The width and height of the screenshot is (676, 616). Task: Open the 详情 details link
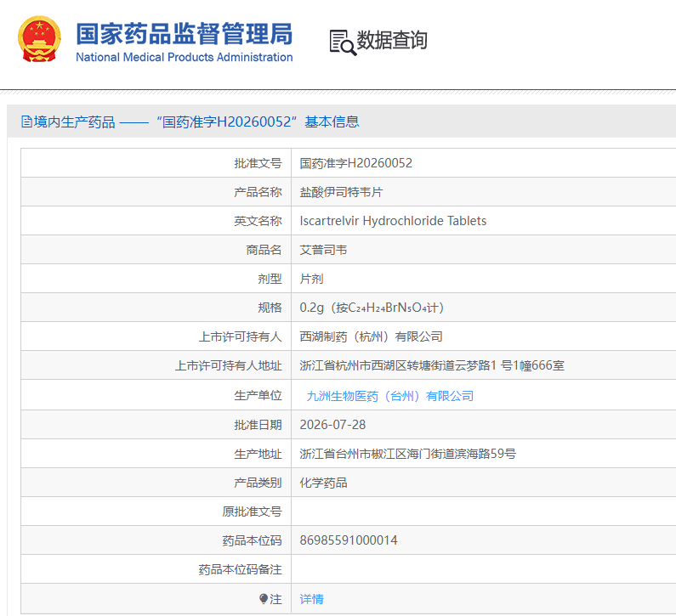(311, 599)
